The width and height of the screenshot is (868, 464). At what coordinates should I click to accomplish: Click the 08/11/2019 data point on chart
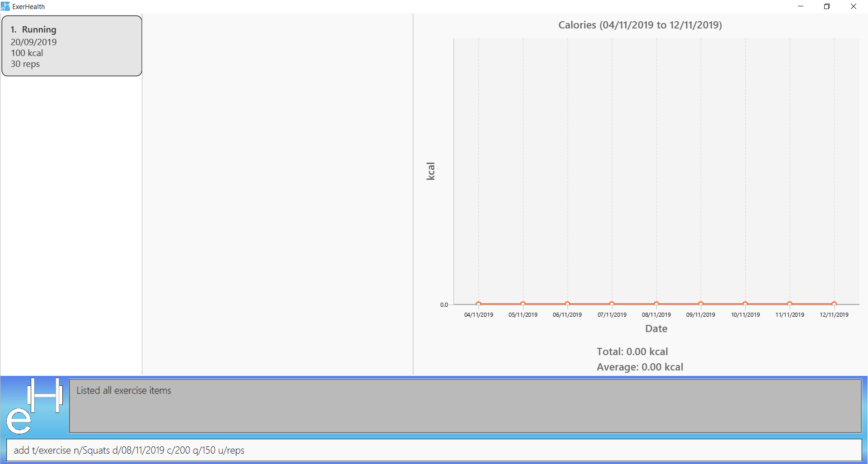point(656,304)
